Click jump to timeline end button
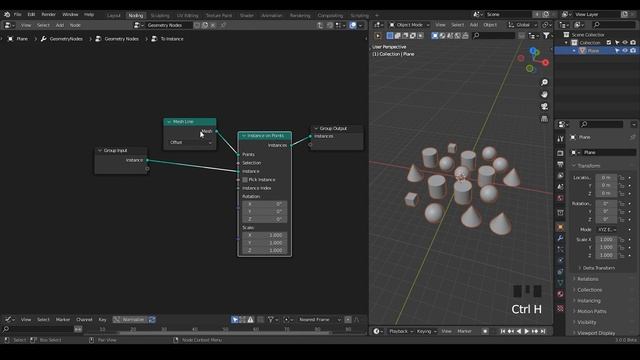The image size is (640, 360). point(543,331)
